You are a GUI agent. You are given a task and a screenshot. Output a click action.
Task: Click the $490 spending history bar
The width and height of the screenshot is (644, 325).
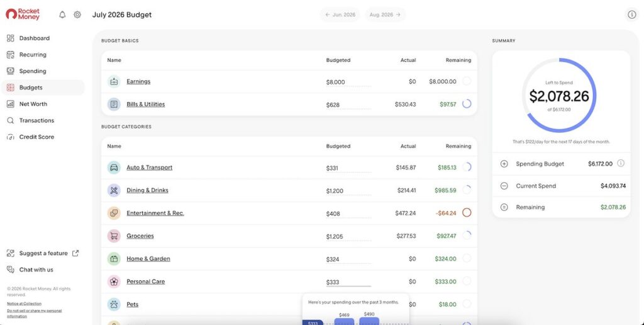[369, 321]
